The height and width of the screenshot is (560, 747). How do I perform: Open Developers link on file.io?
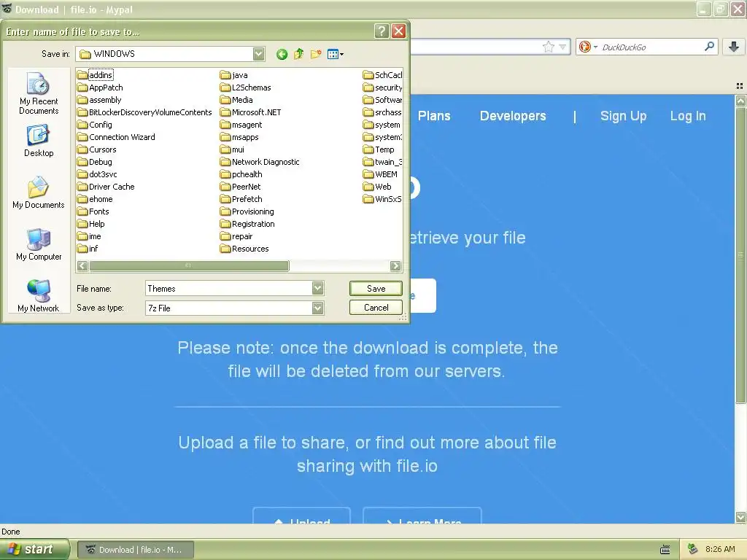coord(513,116)
